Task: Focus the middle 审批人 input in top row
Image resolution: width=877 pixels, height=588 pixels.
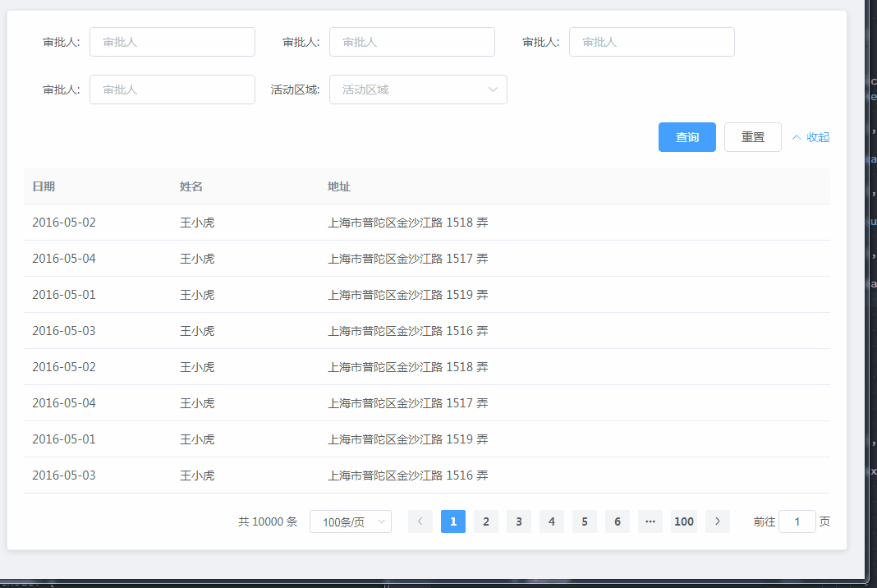Action: point(412,42)
